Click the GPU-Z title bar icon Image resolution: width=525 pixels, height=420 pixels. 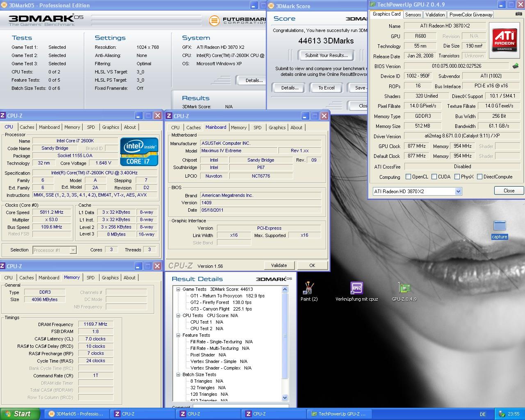(372, 5)
